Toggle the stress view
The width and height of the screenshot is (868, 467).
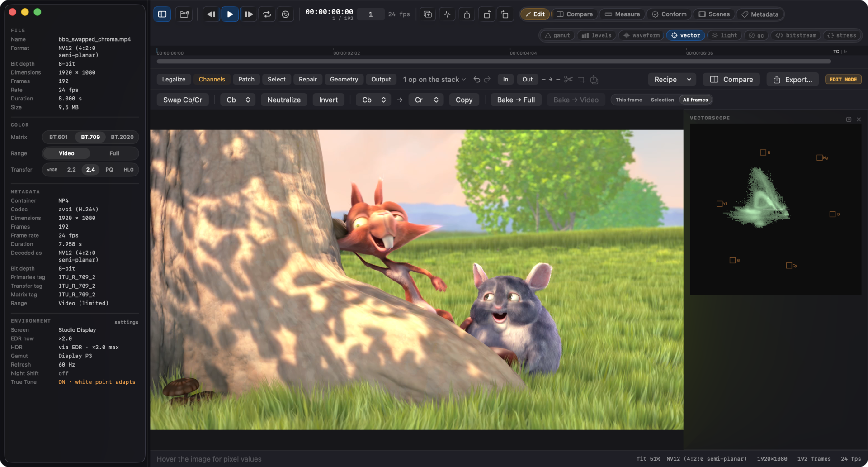(x=842, y=35)
